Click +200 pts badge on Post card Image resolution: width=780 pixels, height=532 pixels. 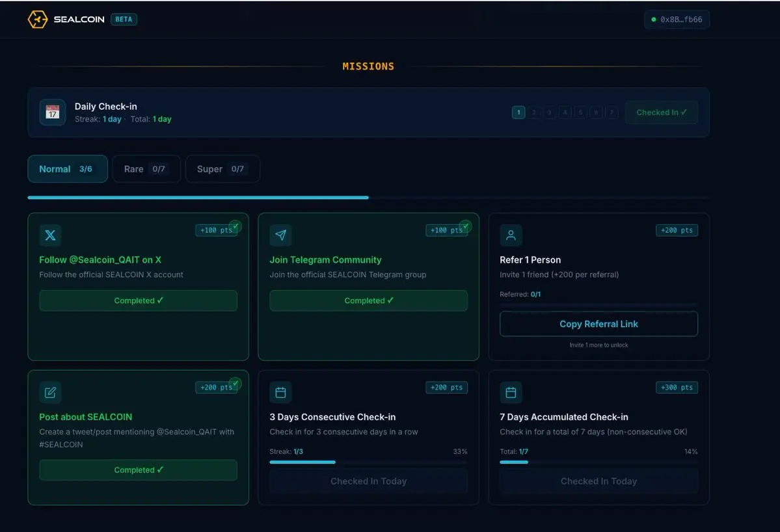click(x=217, y=388)
